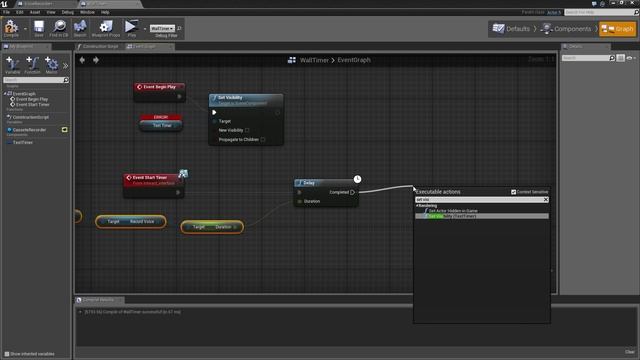Click the EventGraph breadcrumb
This screenshot has height=360, width=640.
coord(354,60)
